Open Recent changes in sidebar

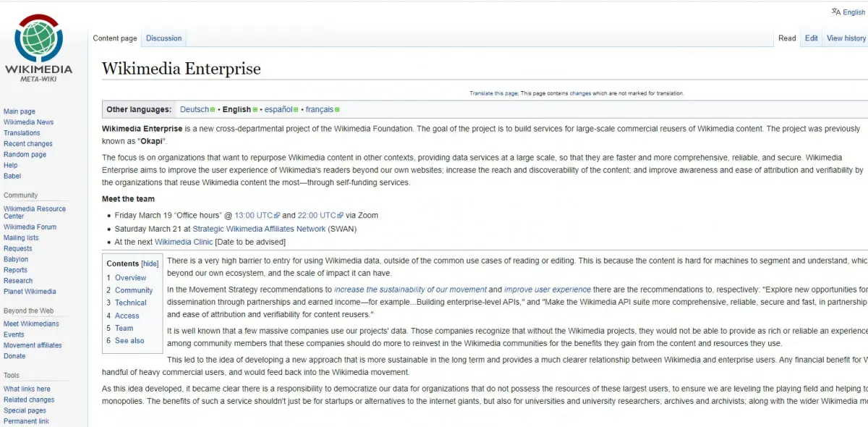click(28, 144)
